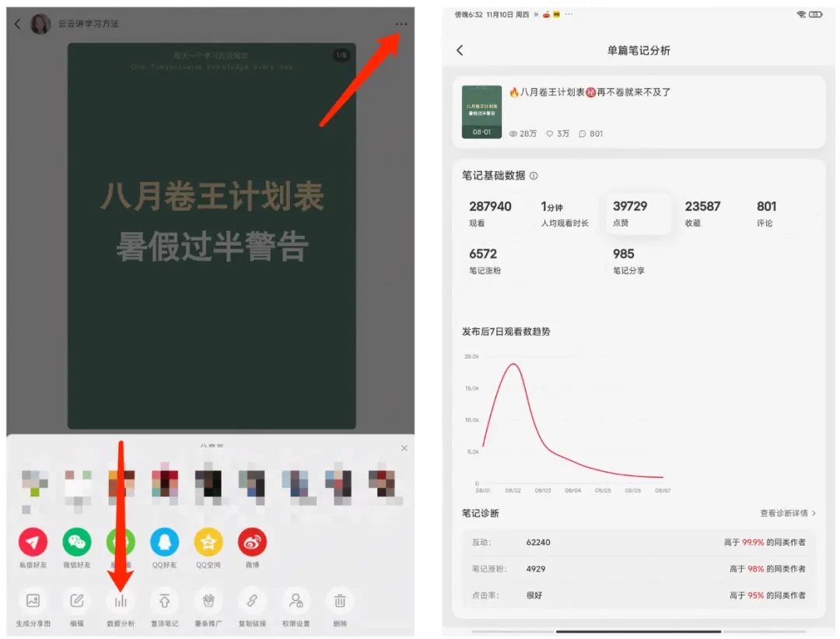Share via 私信好友 icon
Viewport: 840px width, 639px height.
(x=33, y=542)
